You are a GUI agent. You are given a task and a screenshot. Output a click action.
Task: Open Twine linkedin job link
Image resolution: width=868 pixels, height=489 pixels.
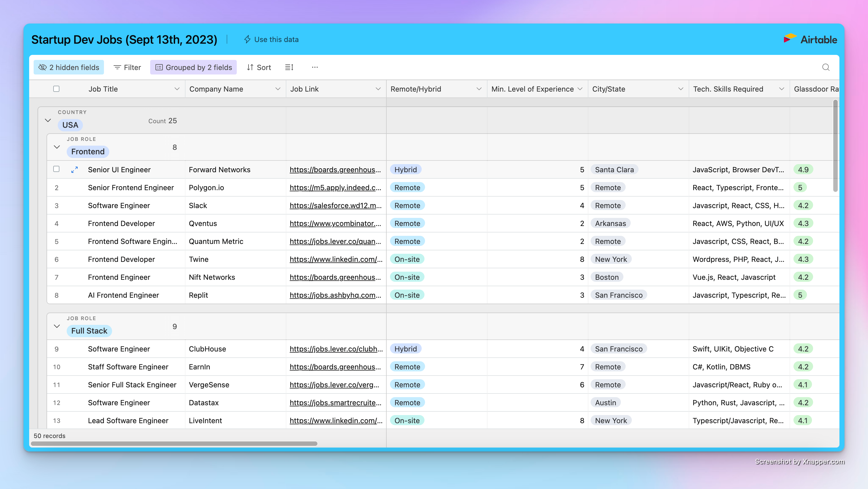point(336,259)
